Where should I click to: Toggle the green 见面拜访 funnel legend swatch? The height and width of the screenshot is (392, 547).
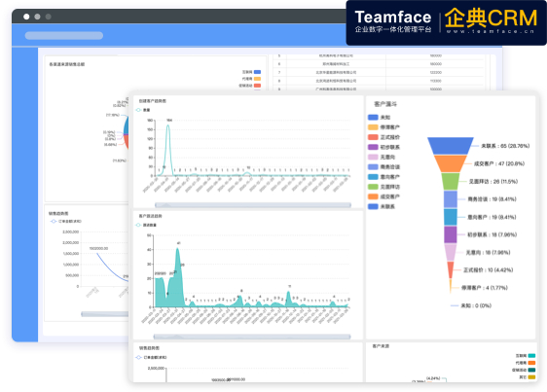(x=373, y=187)
